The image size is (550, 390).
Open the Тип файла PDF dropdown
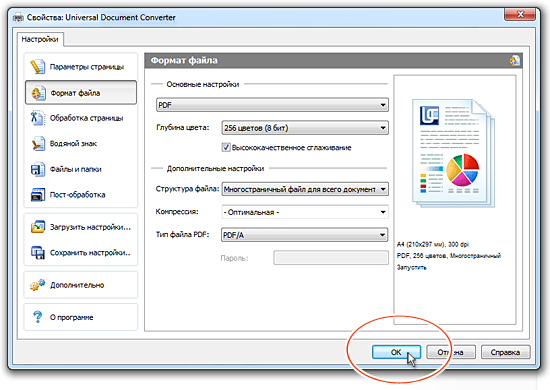pos(305,235)
